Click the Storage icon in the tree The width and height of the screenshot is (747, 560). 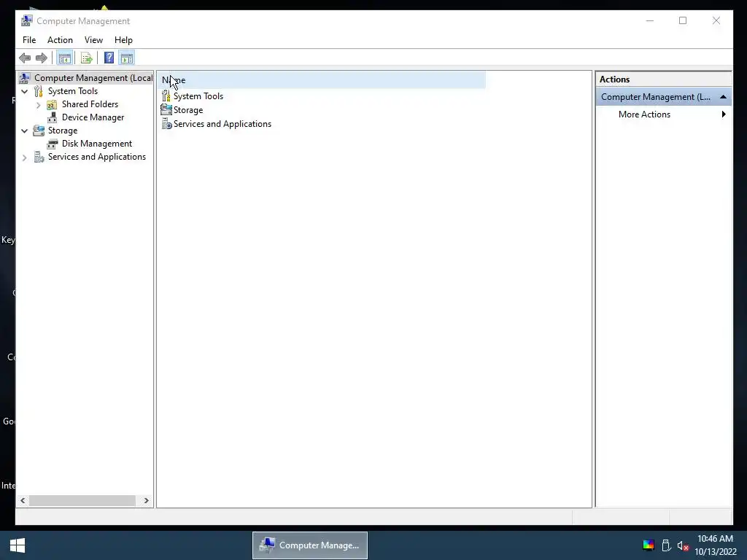[x=39, y=131]
